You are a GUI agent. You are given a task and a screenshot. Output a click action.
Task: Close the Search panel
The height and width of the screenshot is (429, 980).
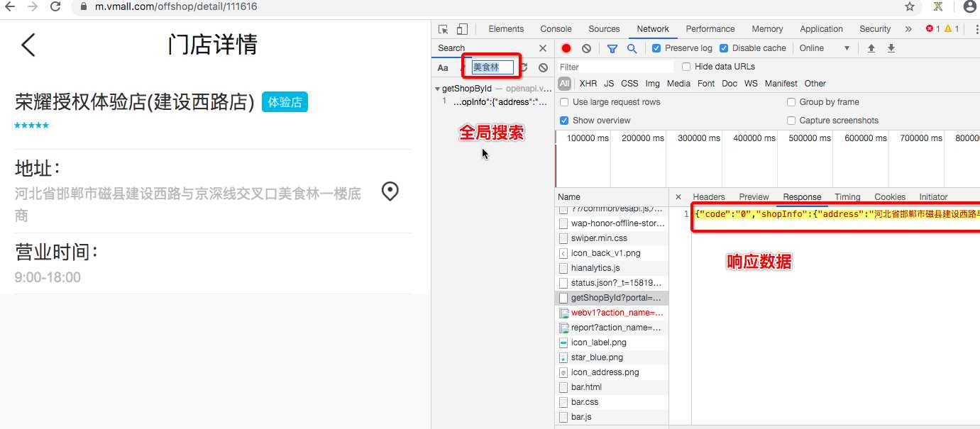543,48
